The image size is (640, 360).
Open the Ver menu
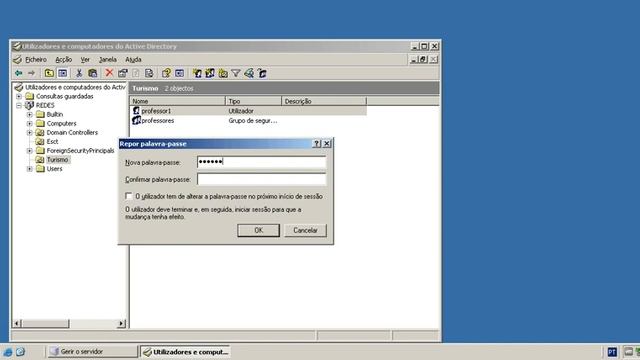[85, 60]
